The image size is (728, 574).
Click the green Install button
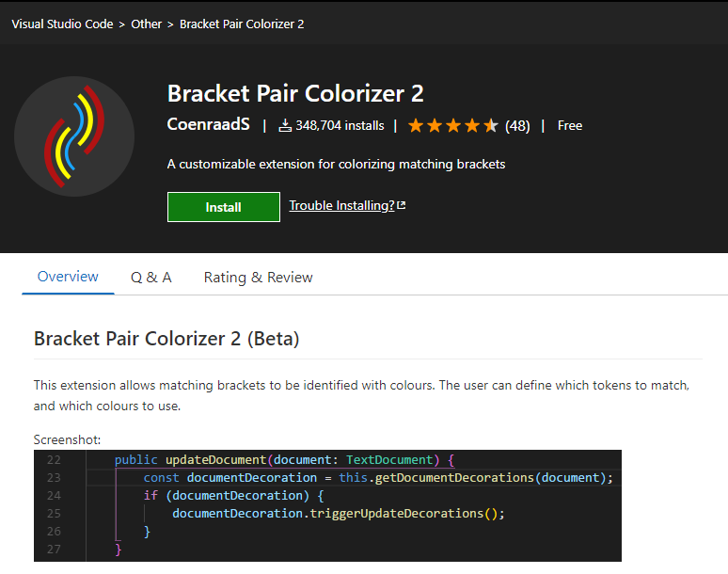click(x=224, y=207)
